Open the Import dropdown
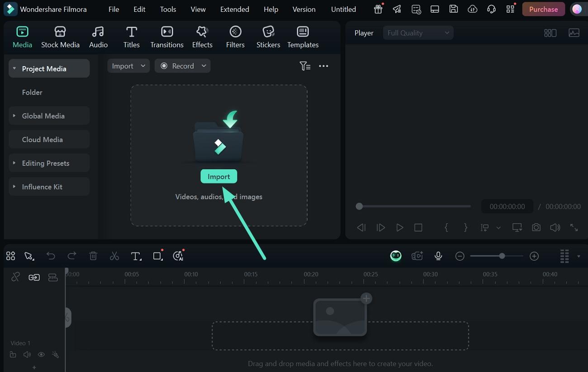Viewport: 588px width, 372px height. point(128,66)
